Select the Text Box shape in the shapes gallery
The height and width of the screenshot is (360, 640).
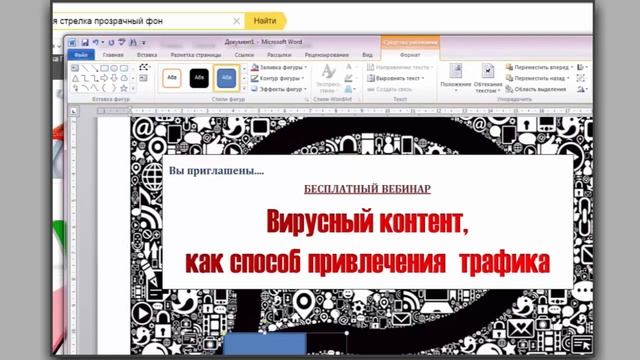pos(75,68)
